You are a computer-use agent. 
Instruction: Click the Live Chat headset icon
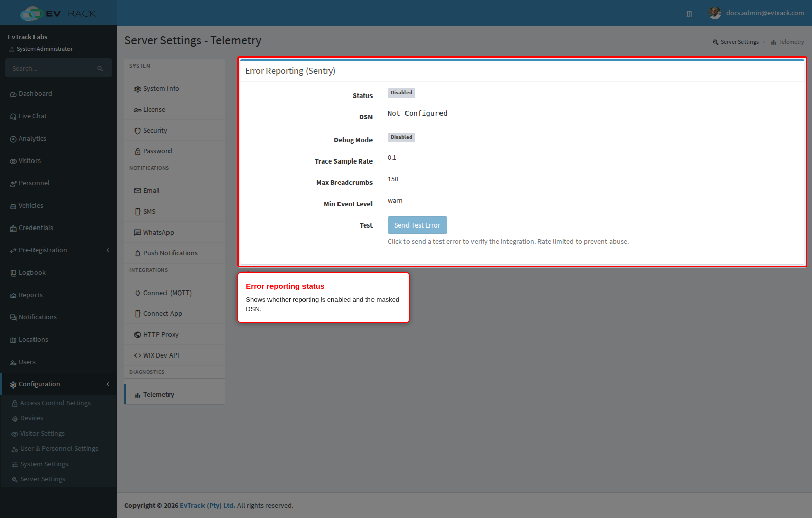point(13,117)
